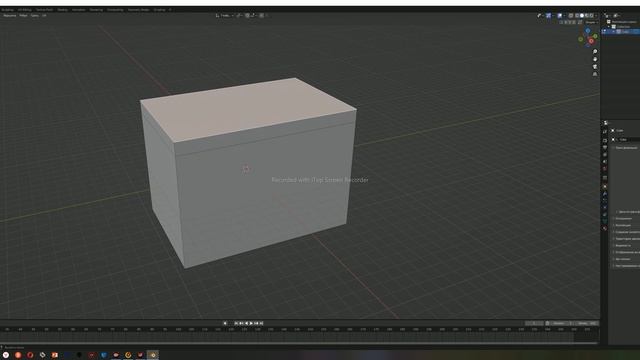Switch to wireframe viewport shading
640x360 pixels.
click(577, 16)
